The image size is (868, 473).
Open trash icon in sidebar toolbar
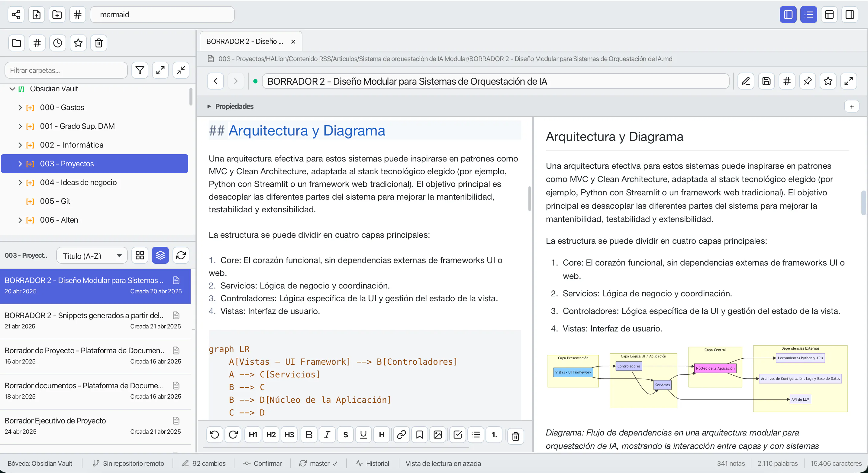click(99, 43)
